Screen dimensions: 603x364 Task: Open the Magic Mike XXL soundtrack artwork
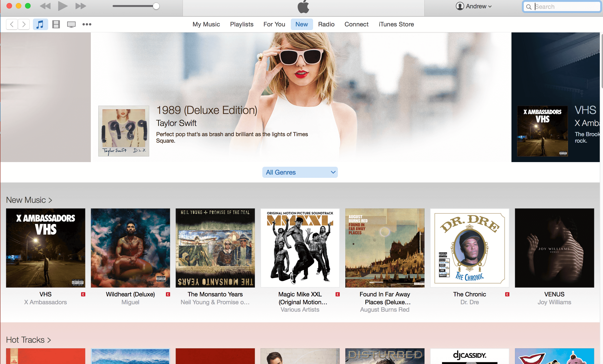pos(300,248)
